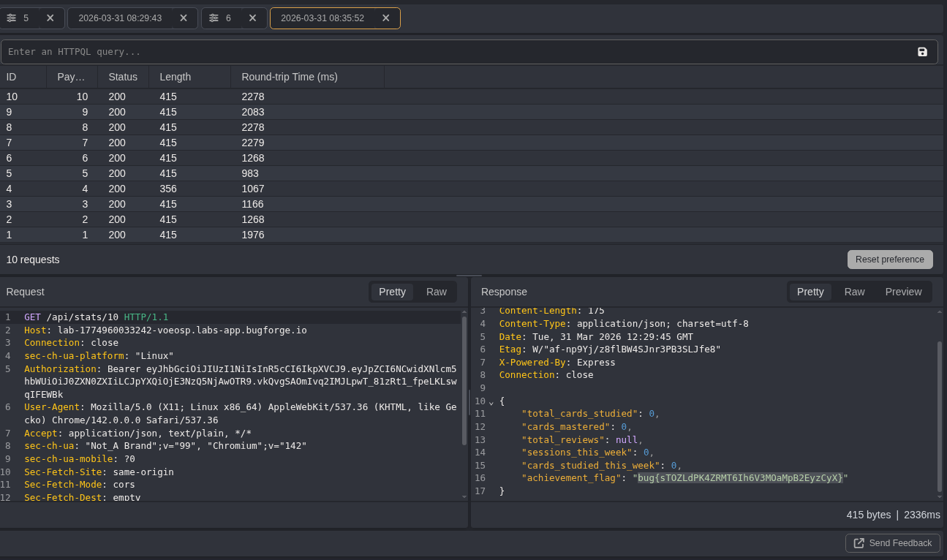This screenshot has width=947, height=560.
Task: Click the sliders icon on tab 6
Action: [214, 18]
